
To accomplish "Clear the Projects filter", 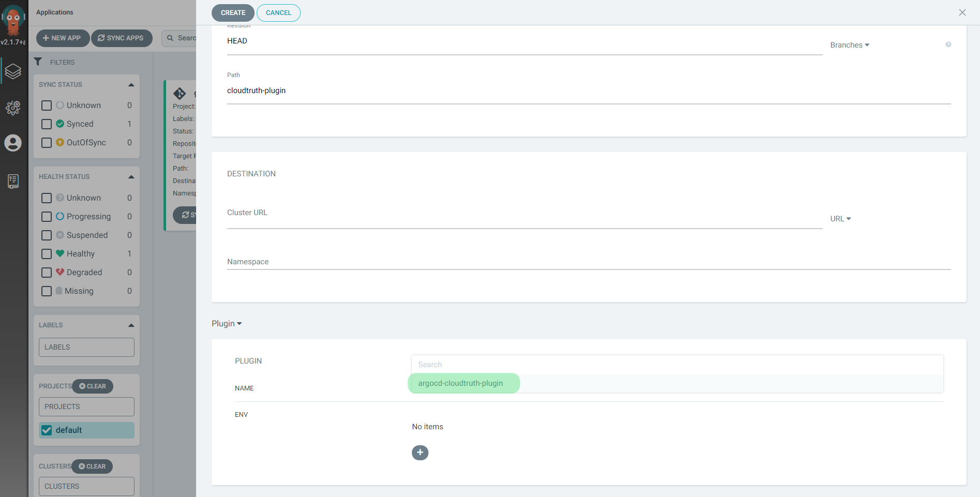I will coord(93,386).
